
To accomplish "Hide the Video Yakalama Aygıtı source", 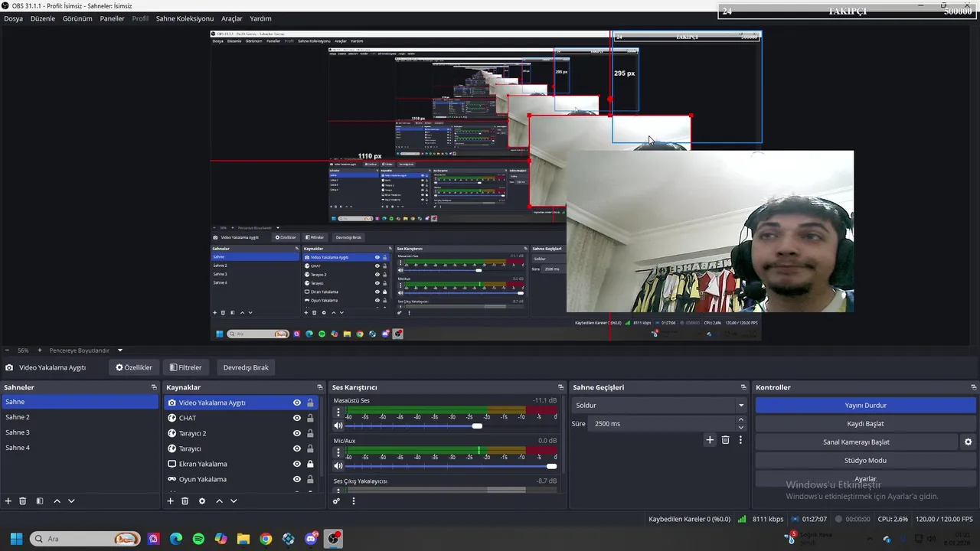I will pos(297,403).
